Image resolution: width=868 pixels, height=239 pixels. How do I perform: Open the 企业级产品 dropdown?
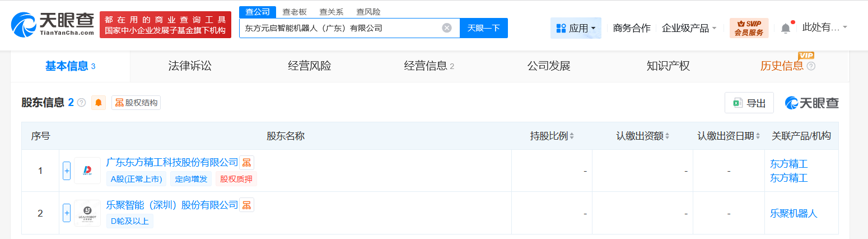689,28
